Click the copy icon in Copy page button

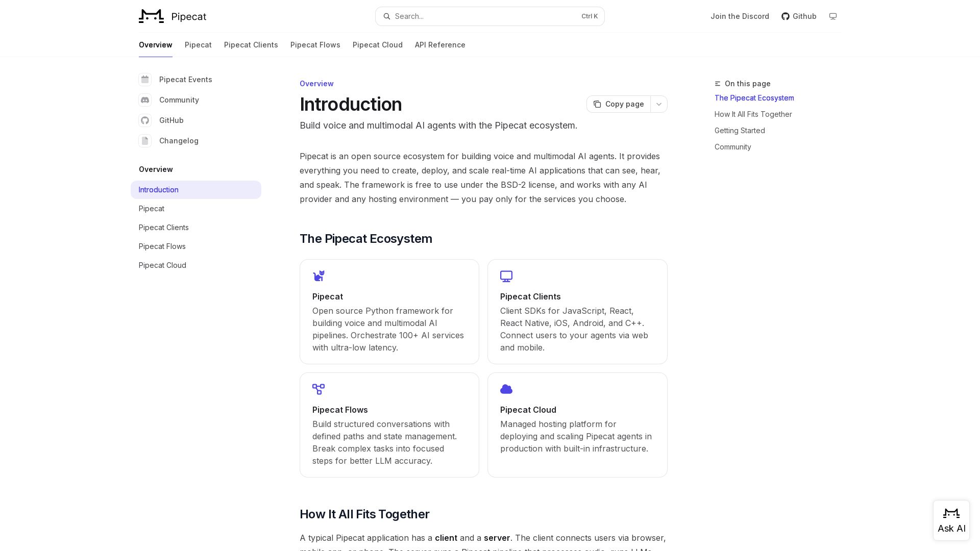point(597,104)
